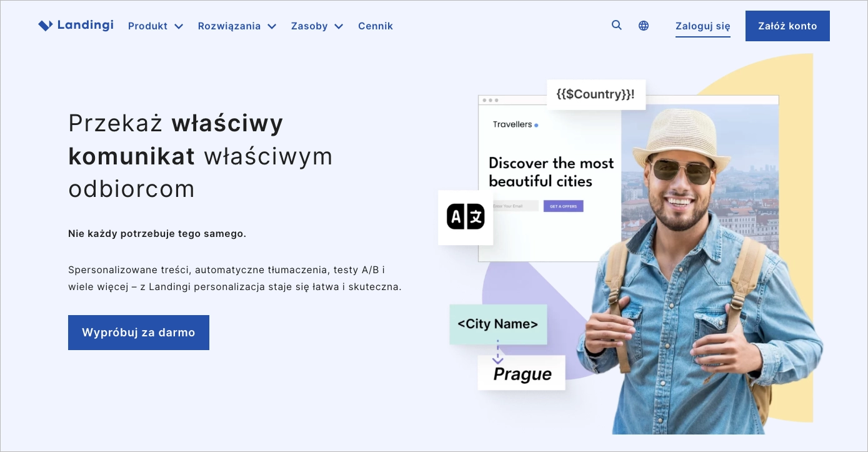Open the search magnifier in the navbar
This screenshot has width=868, height=452.
[x=616, y=25]
